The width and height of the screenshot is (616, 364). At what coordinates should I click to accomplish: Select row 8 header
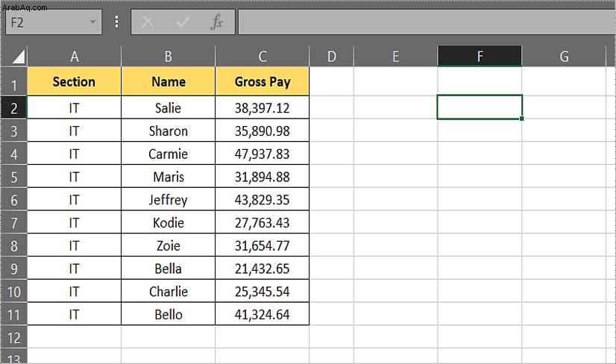[13, 245]
